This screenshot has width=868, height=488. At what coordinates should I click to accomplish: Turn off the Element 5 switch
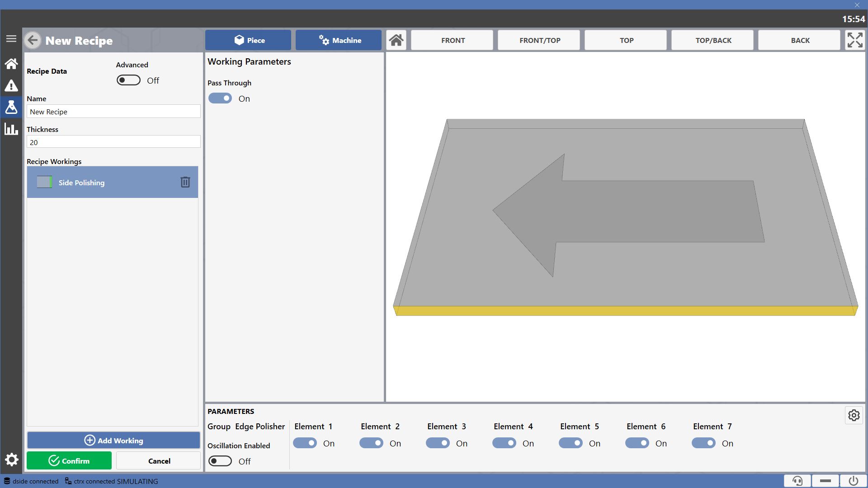(571, 443)
